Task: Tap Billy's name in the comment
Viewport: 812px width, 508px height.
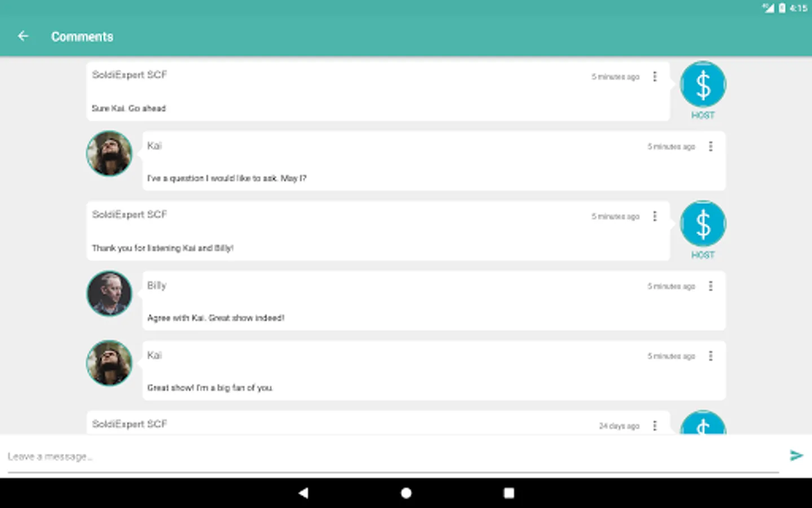Action: pos(157,286)
